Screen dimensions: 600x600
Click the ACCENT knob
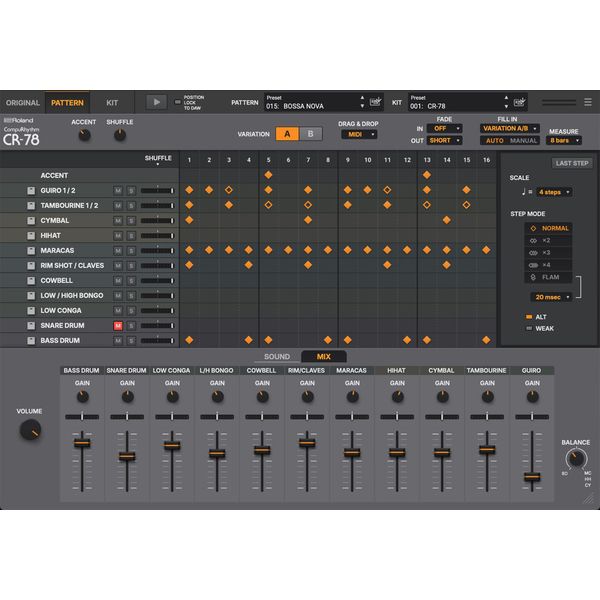84,135
